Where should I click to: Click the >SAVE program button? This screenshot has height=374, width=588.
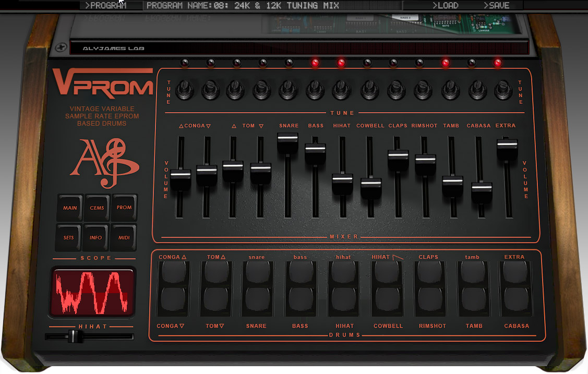(496, 6)
